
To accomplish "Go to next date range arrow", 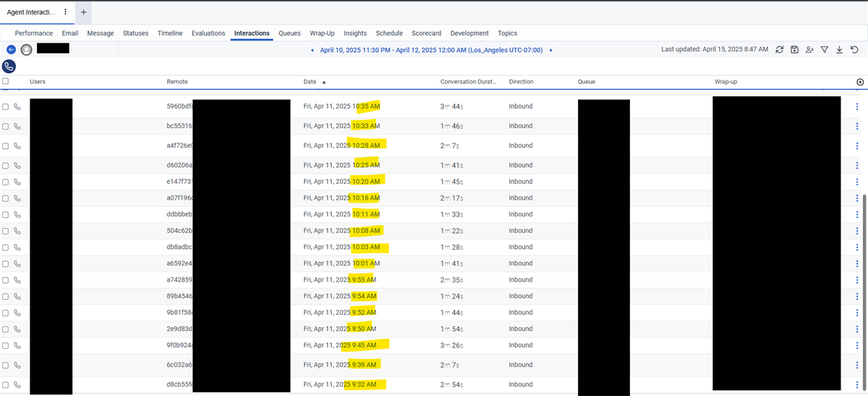I will click(551, 50).
